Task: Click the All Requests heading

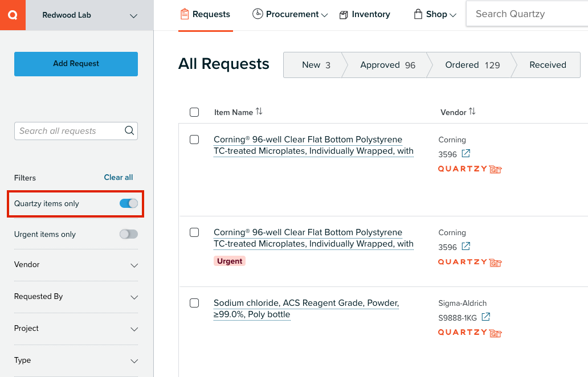Action: click(223, 64)
